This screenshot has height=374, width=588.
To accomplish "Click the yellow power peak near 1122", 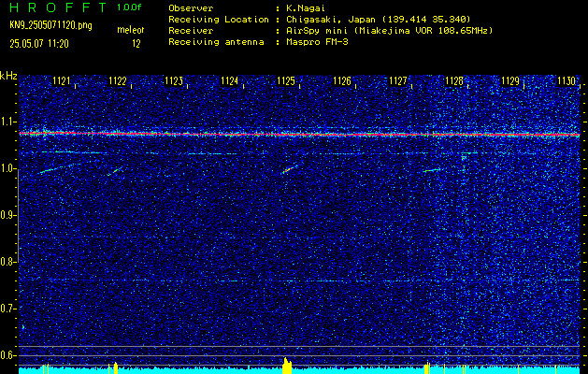I will 116,368.
